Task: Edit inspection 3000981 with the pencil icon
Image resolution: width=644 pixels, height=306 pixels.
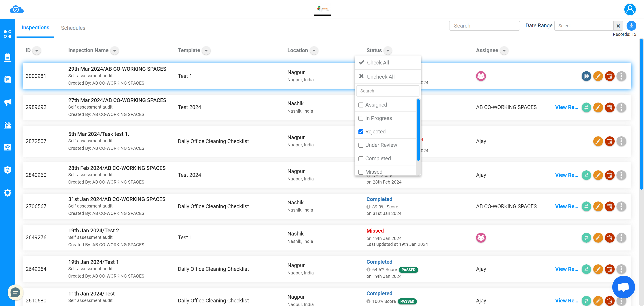Action: (598, 76)
